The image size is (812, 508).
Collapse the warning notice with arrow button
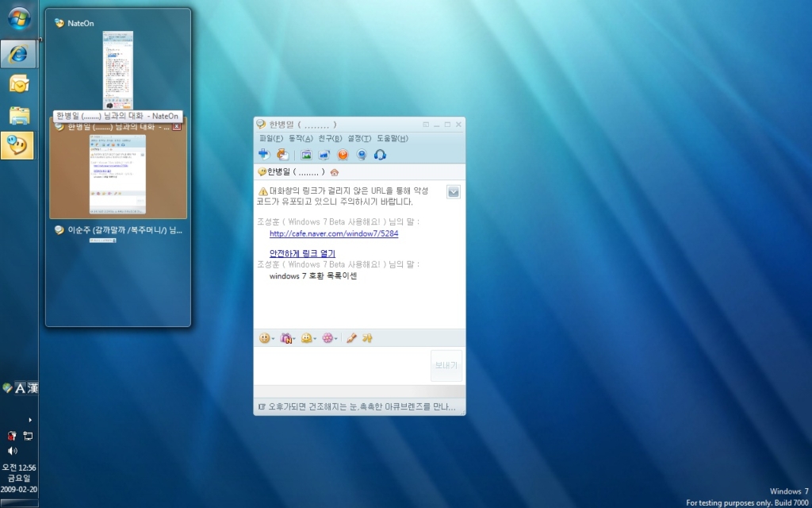pos(453,192)
